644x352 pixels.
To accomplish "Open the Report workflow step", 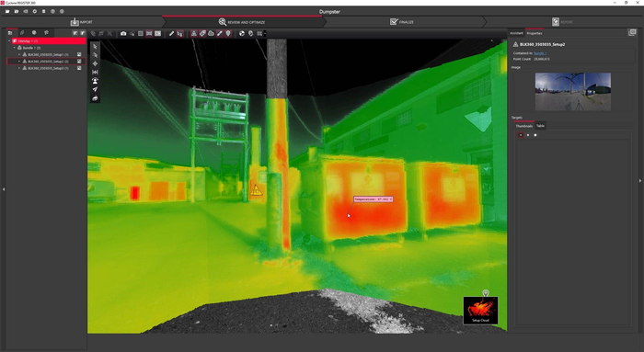I will (x=562, y=22).
